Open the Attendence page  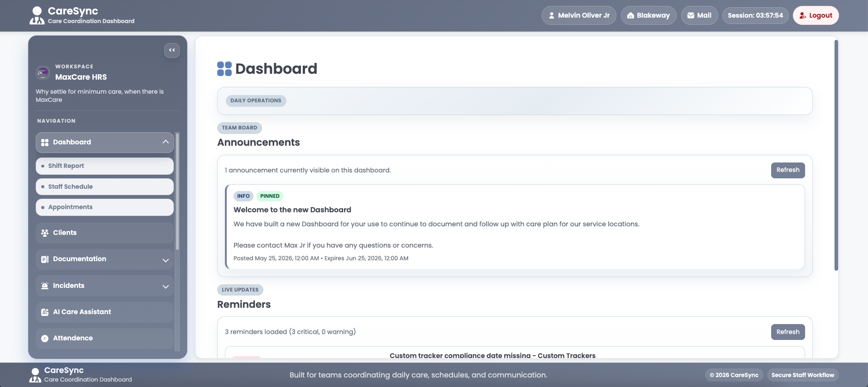tap(105, 338)
